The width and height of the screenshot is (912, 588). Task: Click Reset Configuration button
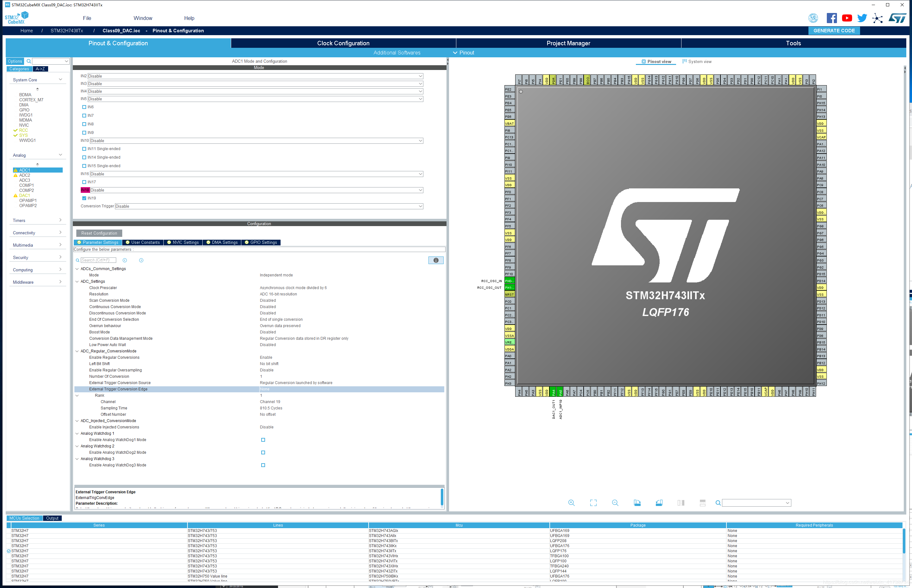tap(98, 232)
